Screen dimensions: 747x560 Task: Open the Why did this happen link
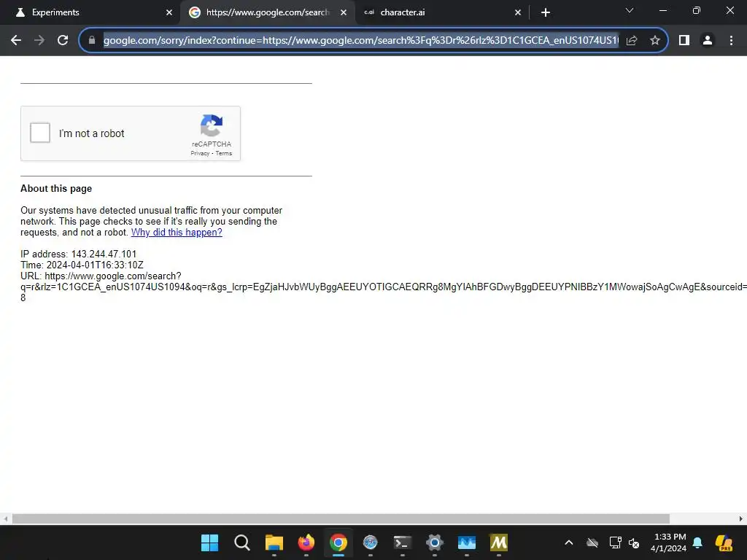pos(177,233)
